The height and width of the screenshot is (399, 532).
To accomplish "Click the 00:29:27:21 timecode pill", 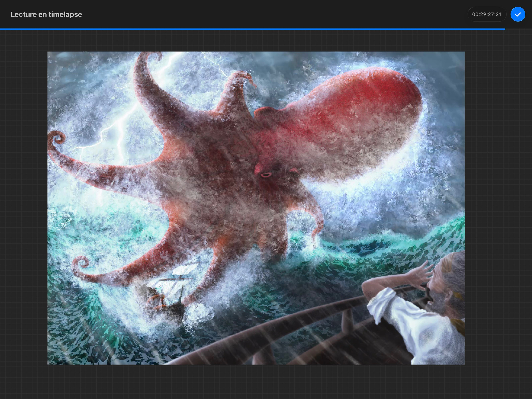I will [x=487, y=14].
